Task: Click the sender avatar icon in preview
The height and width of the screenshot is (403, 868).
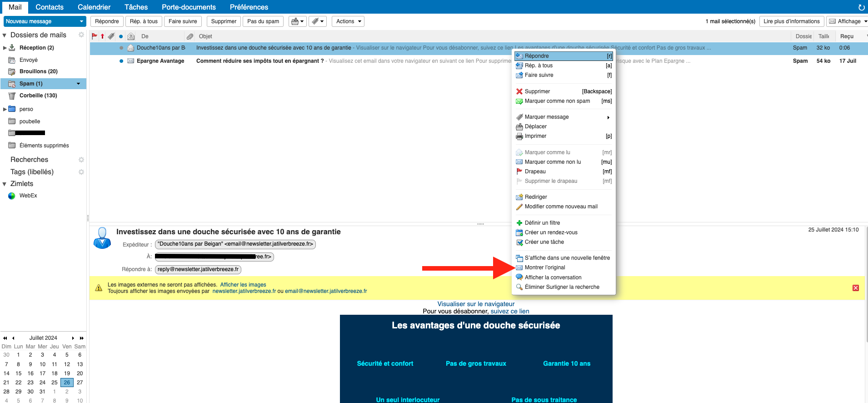Action: tap(102, 238)
